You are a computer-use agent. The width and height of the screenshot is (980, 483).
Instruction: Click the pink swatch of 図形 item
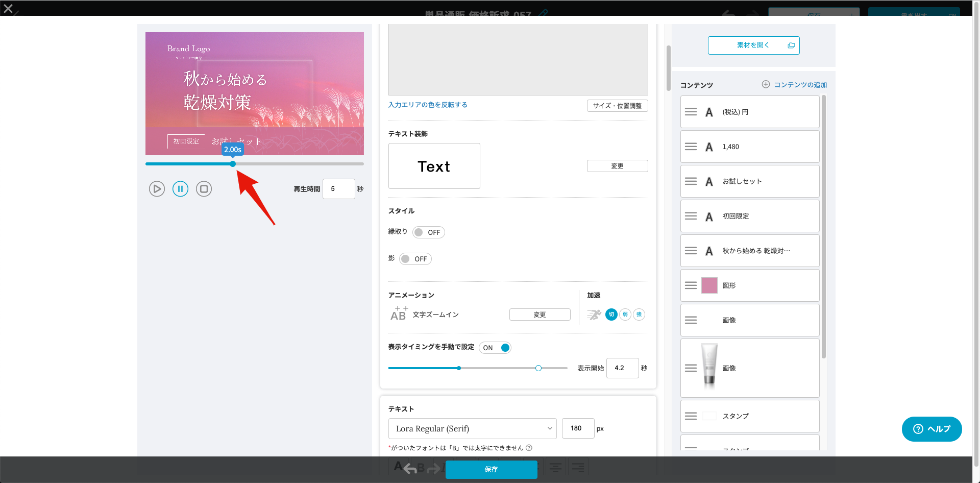tap(709, 285)
